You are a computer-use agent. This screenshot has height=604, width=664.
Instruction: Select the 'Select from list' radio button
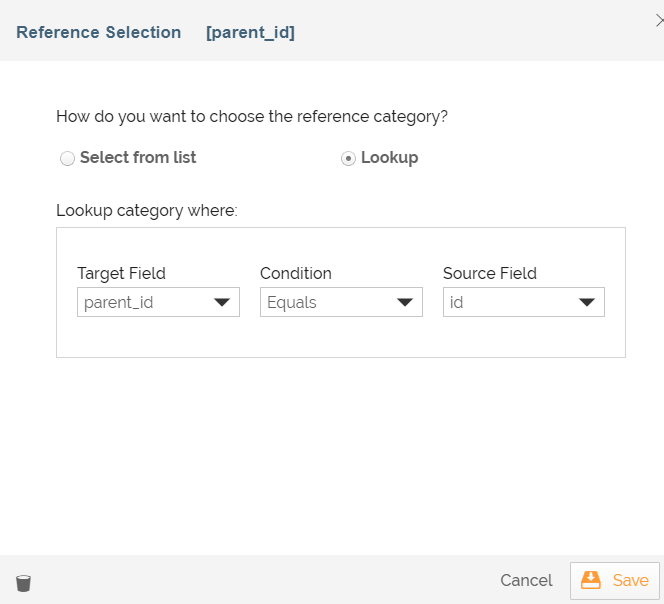pos(67,158)
